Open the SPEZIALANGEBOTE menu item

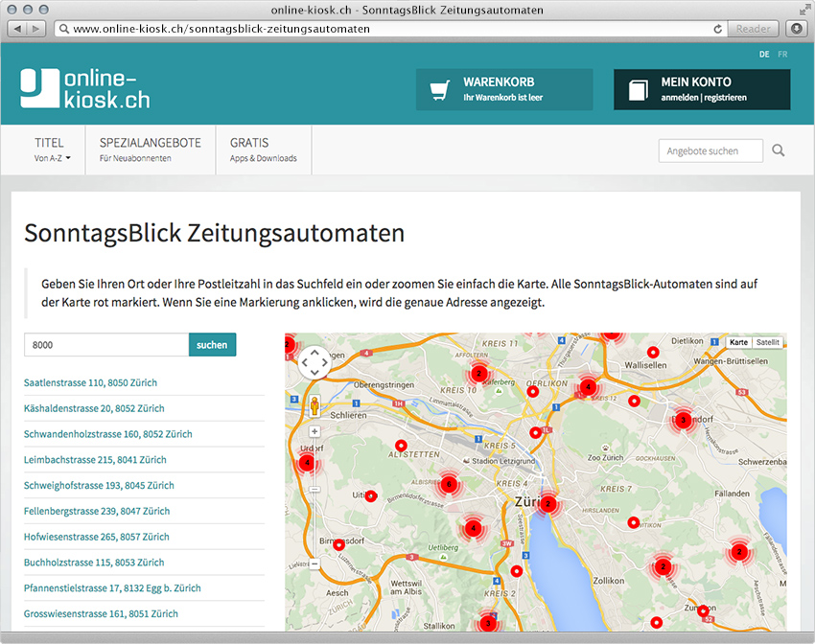151,149
